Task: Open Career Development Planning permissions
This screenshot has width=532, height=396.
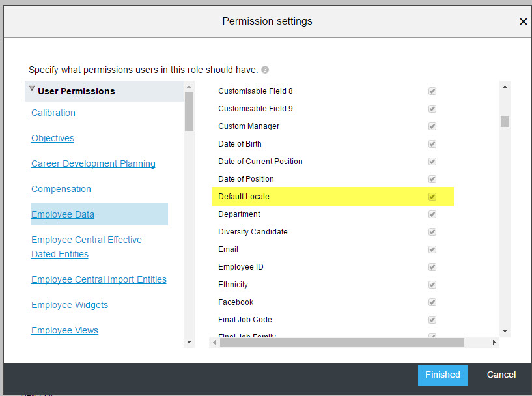Action: [93, 163]
